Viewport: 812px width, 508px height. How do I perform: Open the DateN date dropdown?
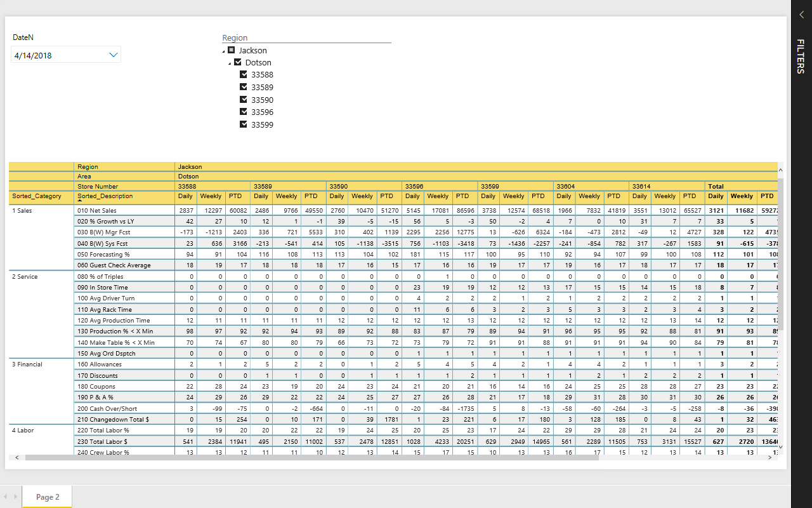click(x=114, y=55)
